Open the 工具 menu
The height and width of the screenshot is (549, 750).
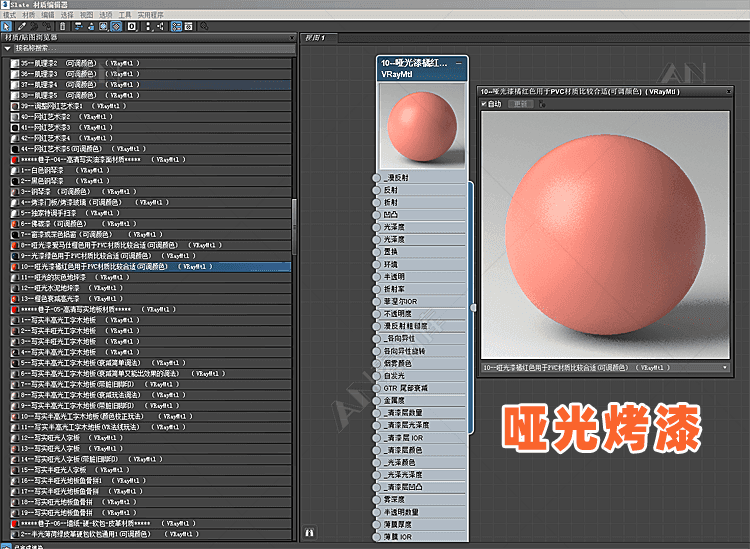125,15
